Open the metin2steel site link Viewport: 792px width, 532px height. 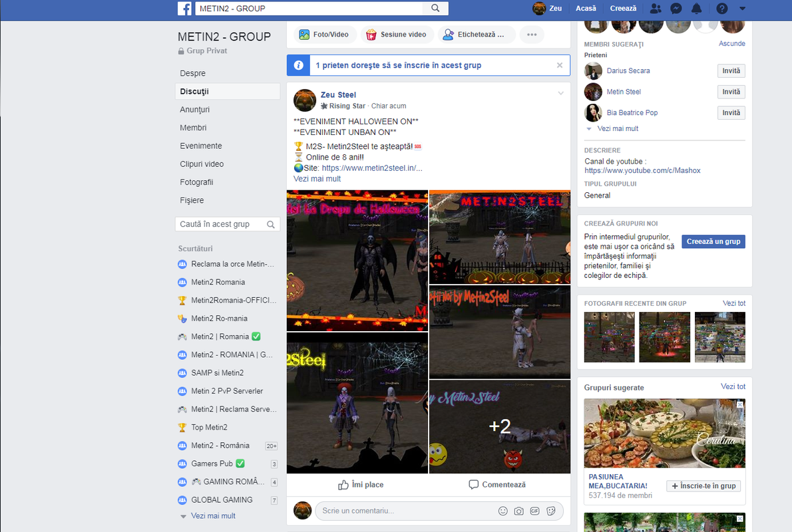point(372,168)
